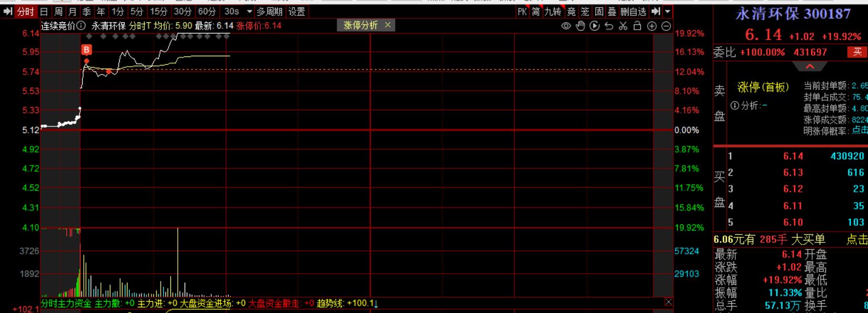
Task: Toggle the lock icon
Action: [637, 26]
